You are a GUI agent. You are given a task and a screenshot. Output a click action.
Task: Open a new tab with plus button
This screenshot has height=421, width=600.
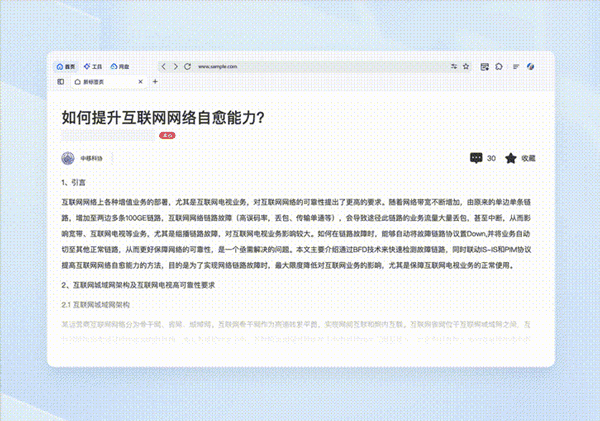[154, 81]
